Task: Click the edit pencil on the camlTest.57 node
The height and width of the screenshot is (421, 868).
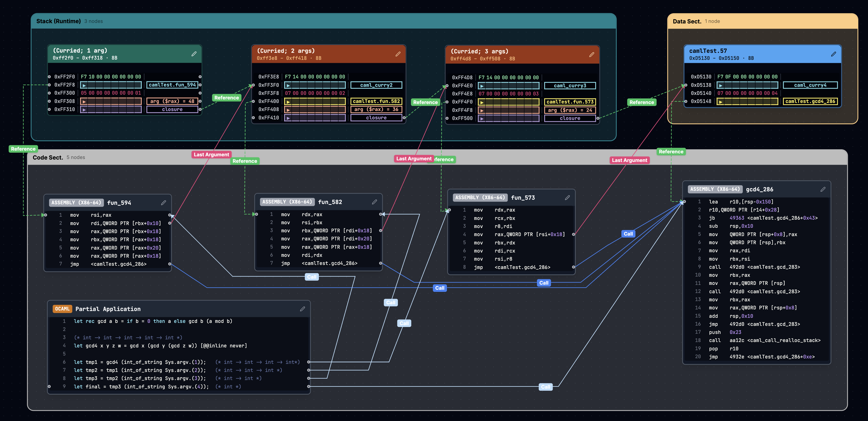Action: (833, 54)
